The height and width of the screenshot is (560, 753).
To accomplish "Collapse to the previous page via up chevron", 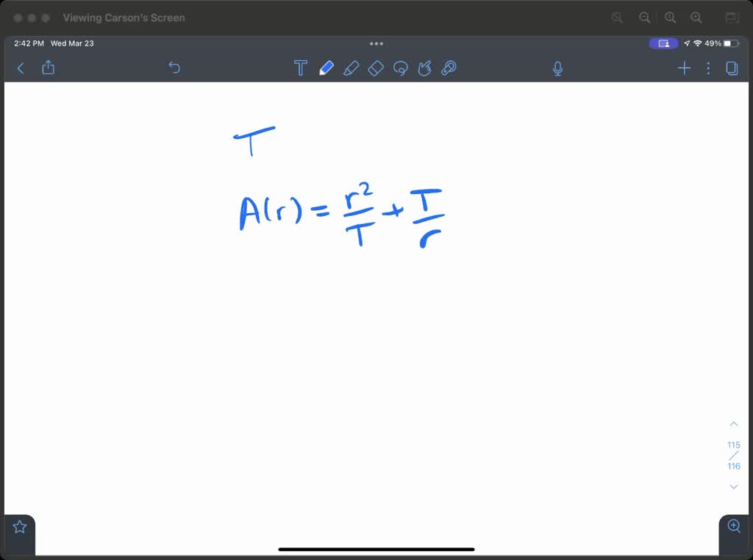I will (733, 423).
